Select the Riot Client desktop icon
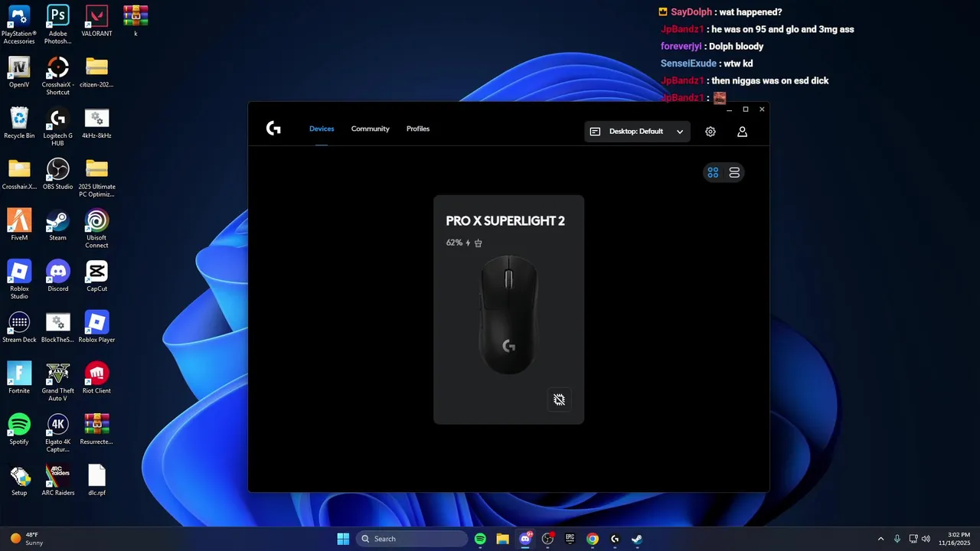The width and height of the screenshot is (980, 551). 96,378
